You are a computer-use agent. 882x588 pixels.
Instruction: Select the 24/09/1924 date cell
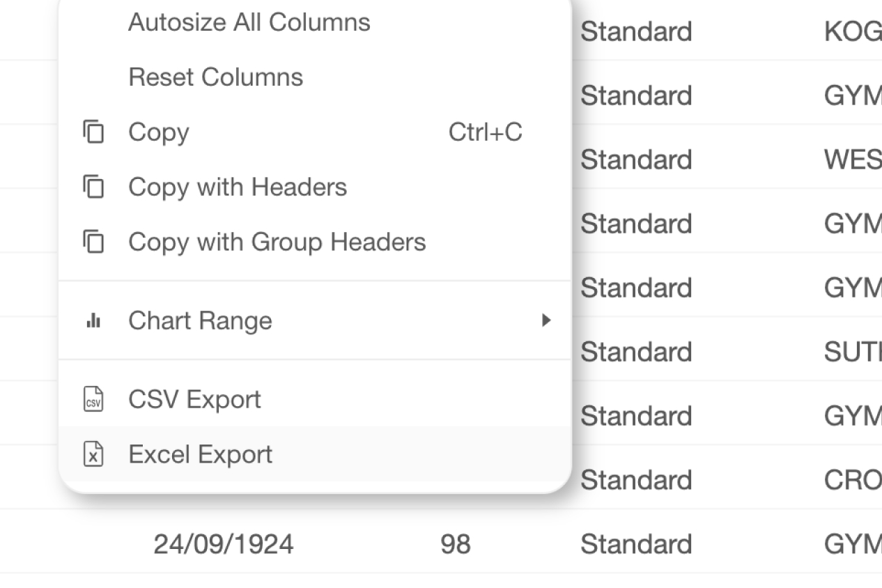(223, 544)
